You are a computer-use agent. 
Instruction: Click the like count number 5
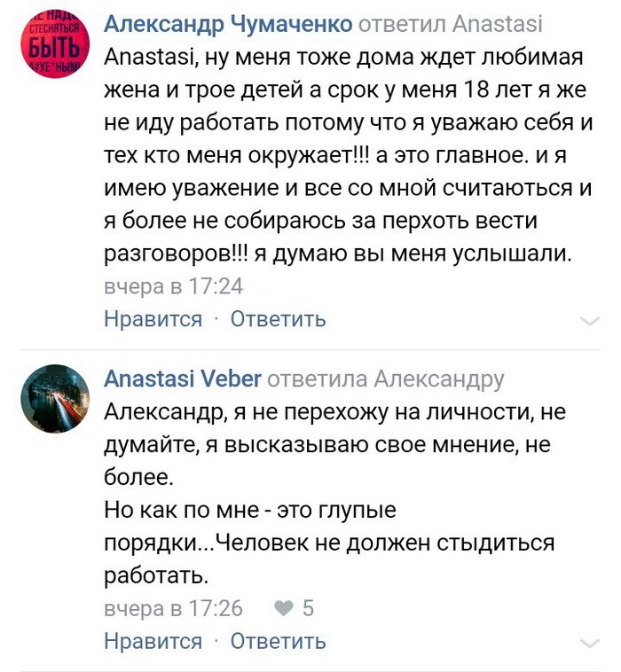click(x=308, y=609)
